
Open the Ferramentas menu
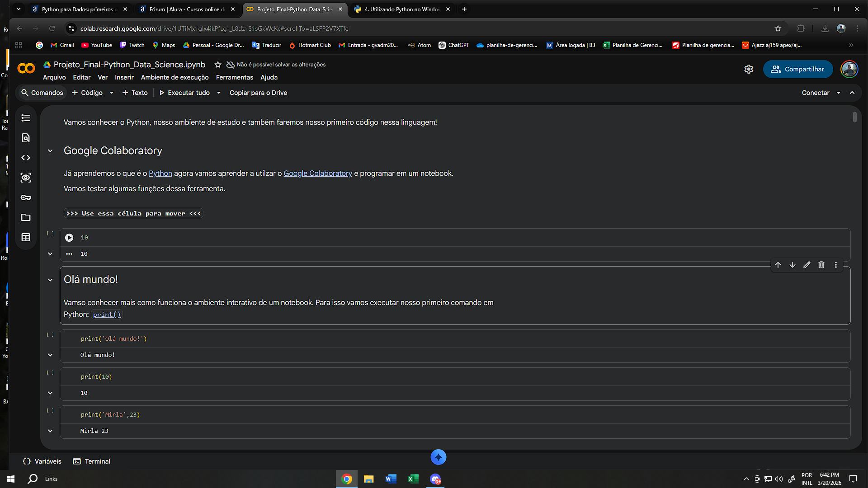(x=234, y=77)
